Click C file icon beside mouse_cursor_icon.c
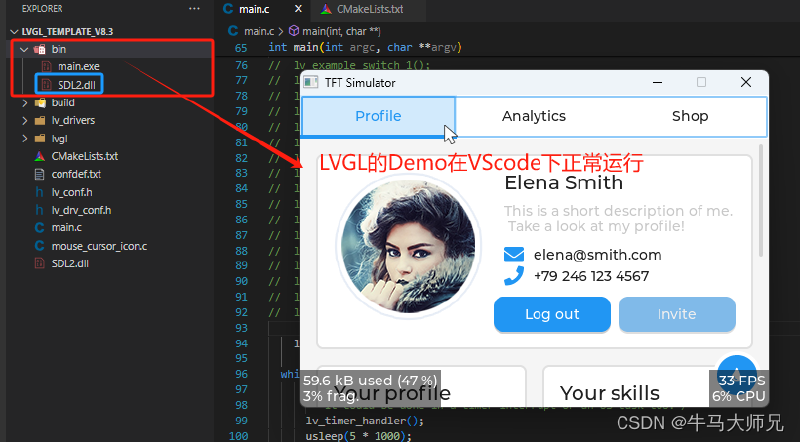The height and width of the screenshot is (442, 800). click(40, 246)
